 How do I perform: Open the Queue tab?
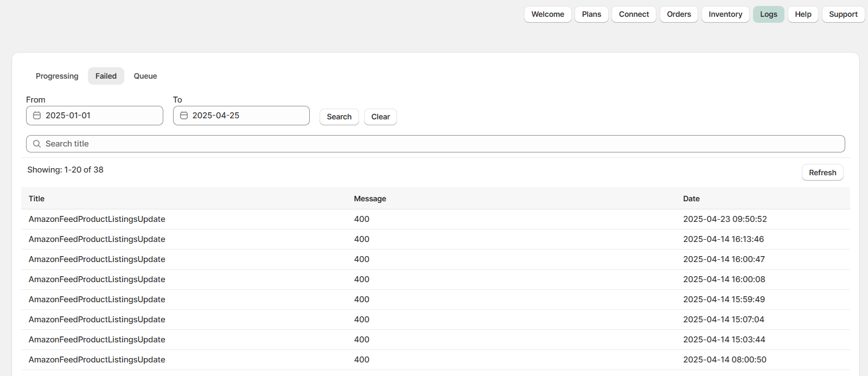[x=145, y=76]
